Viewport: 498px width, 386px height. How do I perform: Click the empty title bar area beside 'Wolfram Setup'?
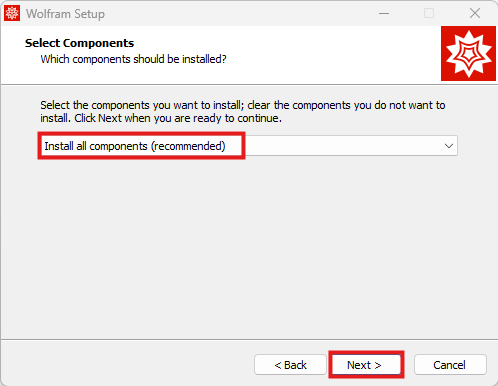pyautogui.click(x=240, y=13)
